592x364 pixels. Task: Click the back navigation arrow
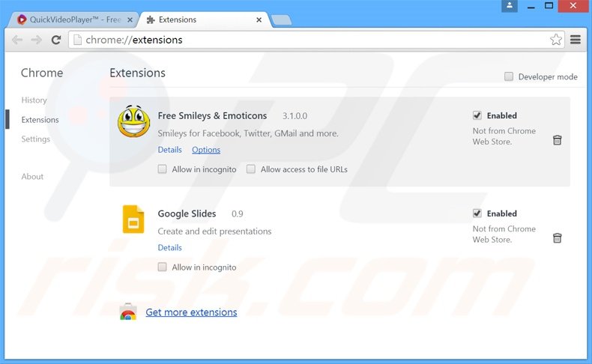coord(17,40)
